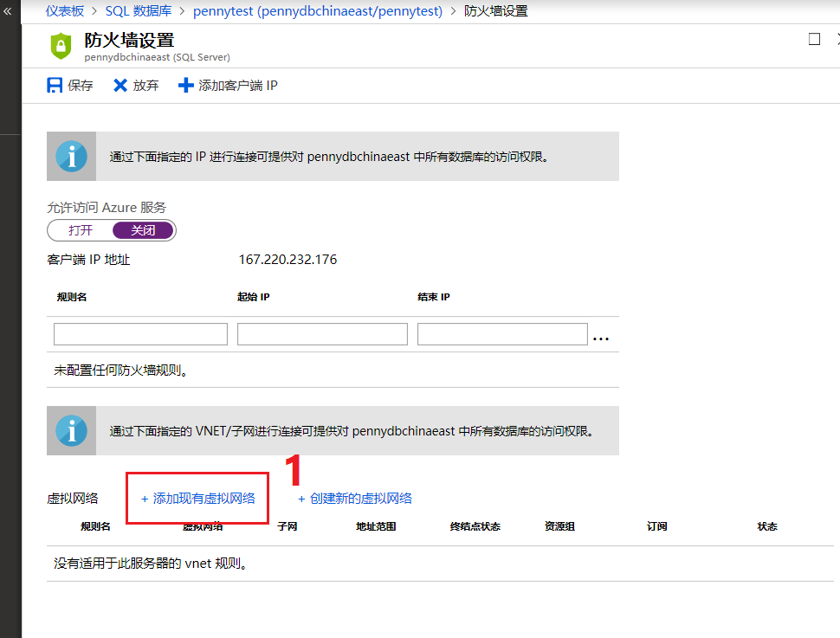This screenshot has height=638, width=840.
Task: Maximize the firewall settings blade
Action: coord(814,39)
